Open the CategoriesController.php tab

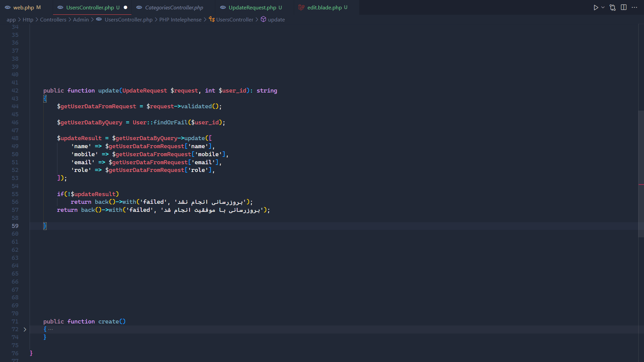pos(174,7)
